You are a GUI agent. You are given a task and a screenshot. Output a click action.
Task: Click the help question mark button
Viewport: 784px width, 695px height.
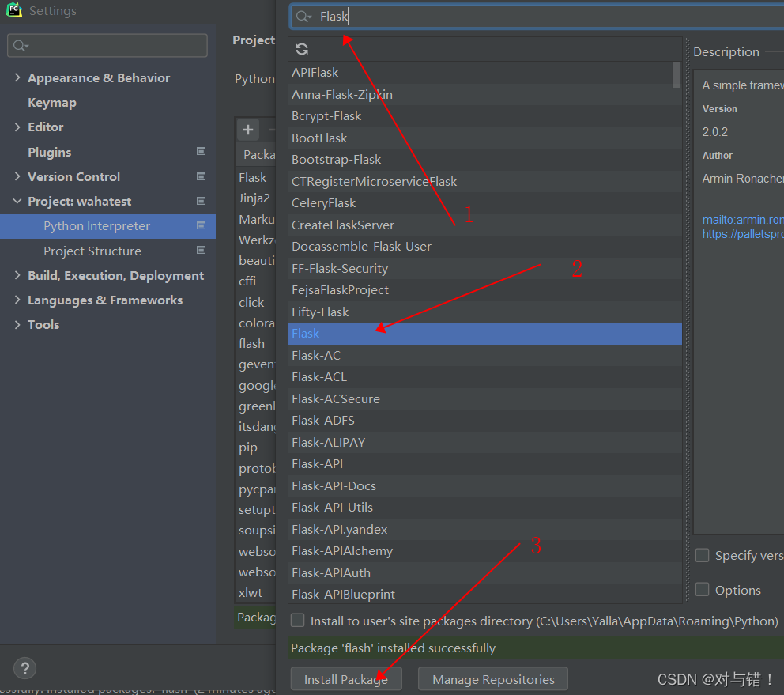pos(25,668)
